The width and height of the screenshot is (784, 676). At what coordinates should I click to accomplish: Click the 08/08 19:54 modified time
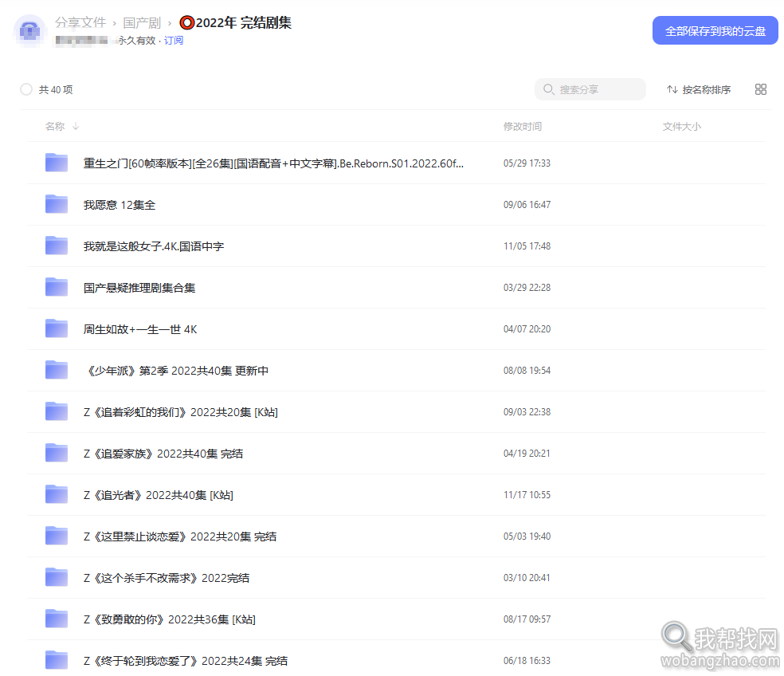coord(527,371)
